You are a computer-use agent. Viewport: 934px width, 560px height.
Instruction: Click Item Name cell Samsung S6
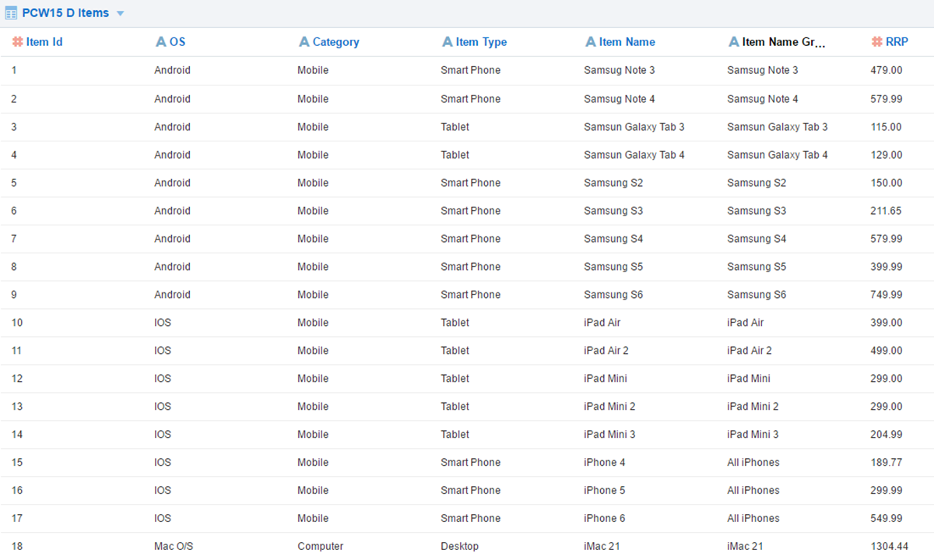613,295
